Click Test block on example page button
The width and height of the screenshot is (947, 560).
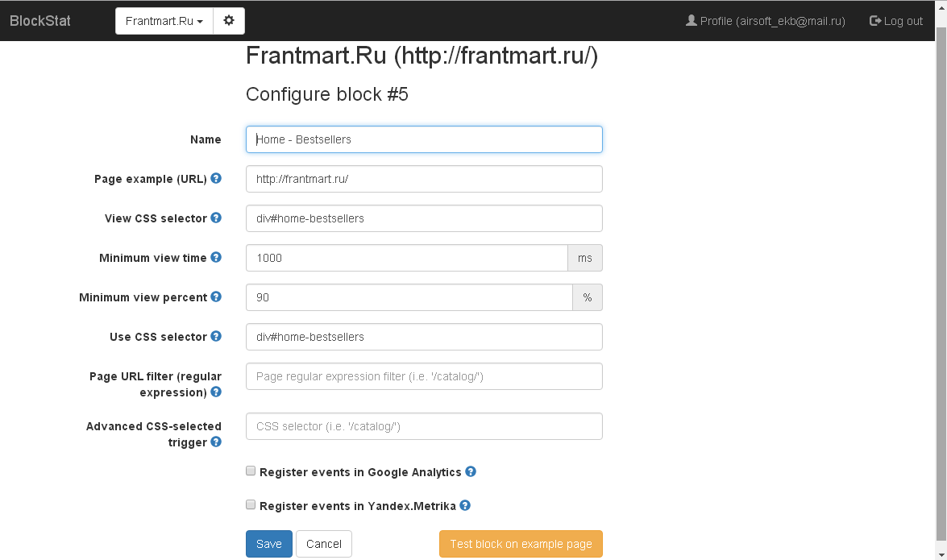pos(521,544)
